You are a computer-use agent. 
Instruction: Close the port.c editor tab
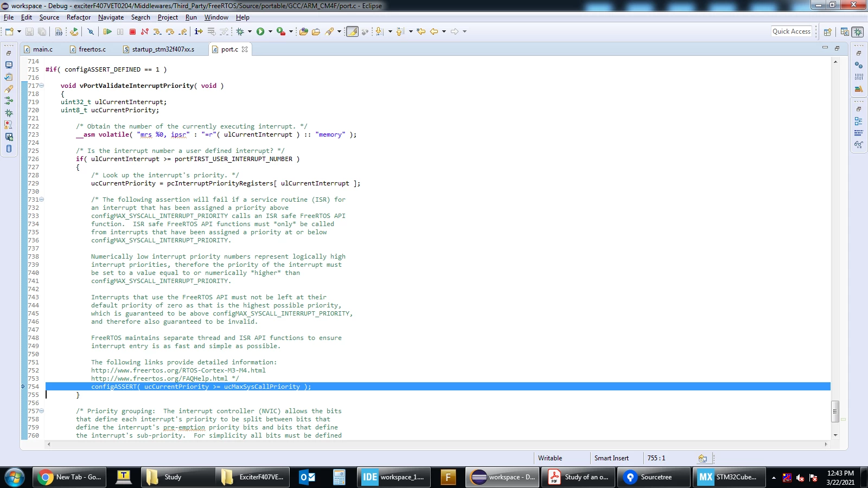pyautogui.click(x=245, y=49)
